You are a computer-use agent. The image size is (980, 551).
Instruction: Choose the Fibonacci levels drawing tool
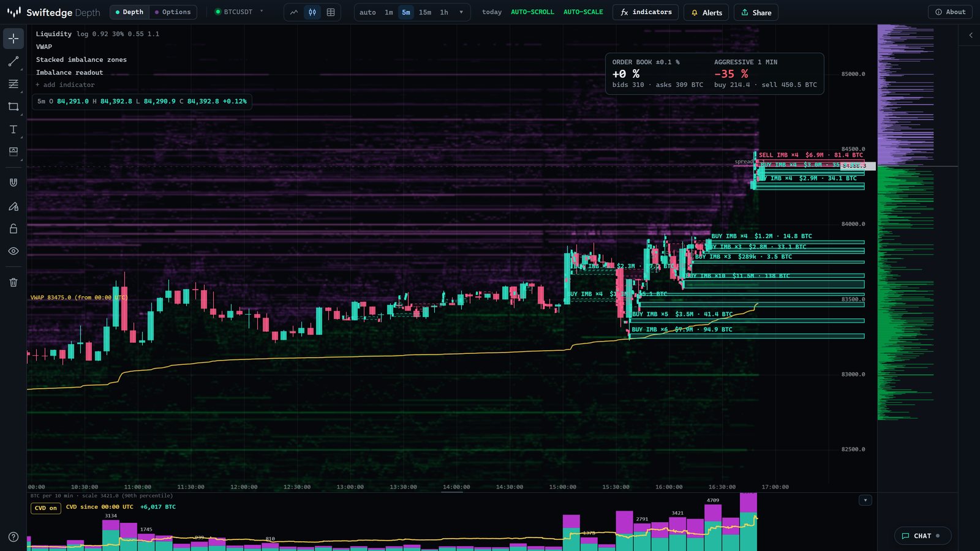13,84
